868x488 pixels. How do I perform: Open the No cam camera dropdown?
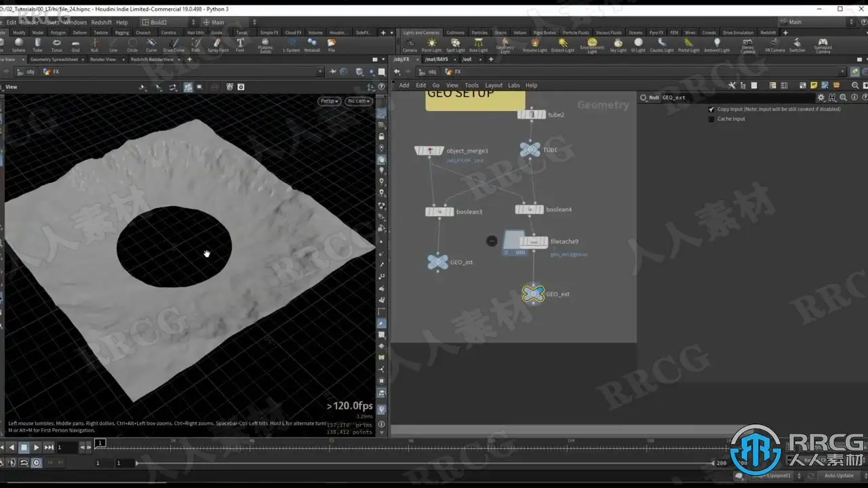(x=358, y=101)
